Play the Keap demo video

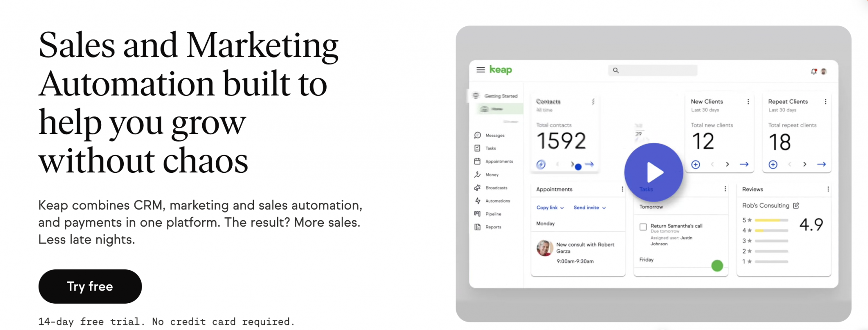click(654, 172)
